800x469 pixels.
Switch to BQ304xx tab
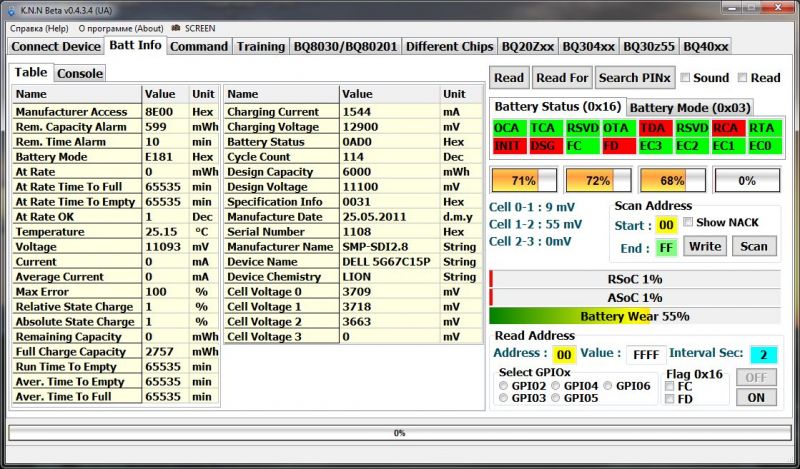point(588,46)
